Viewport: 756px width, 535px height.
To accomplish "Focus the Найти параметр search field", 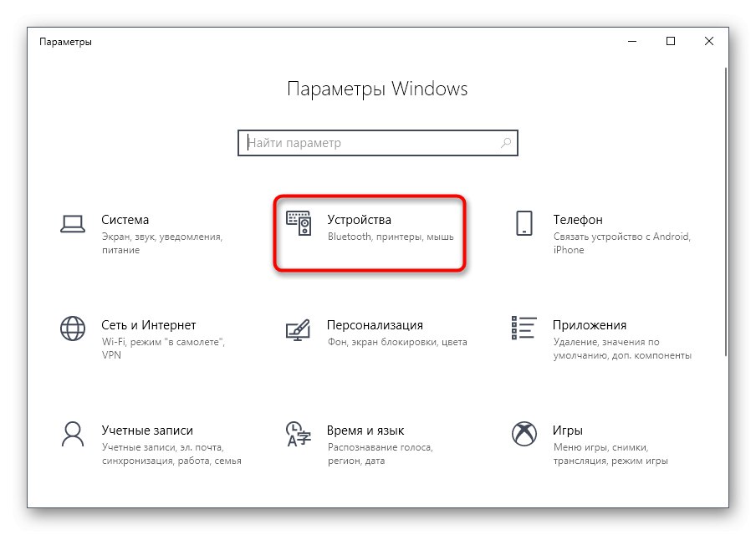I will 378,143.
